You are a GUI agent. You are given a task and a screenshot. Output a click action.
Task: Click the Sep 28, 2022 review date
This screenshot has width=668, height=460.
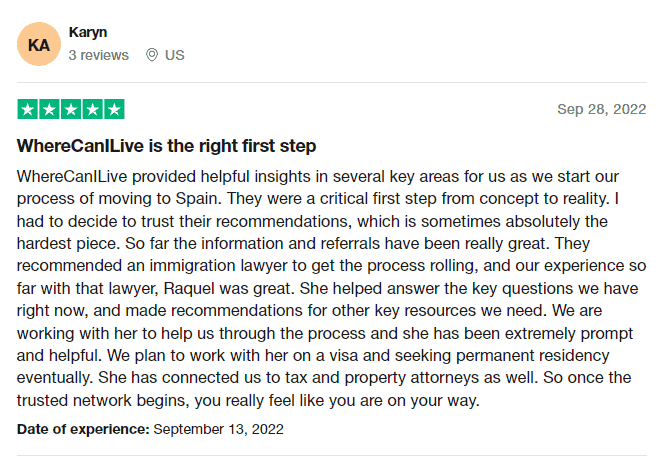pos(602,109)
